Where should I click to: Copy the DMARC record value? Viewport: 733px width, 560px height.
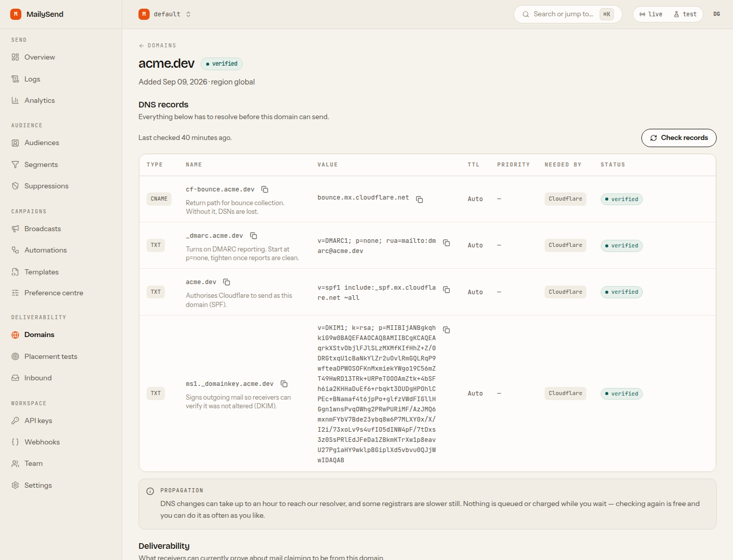[446, 243]
